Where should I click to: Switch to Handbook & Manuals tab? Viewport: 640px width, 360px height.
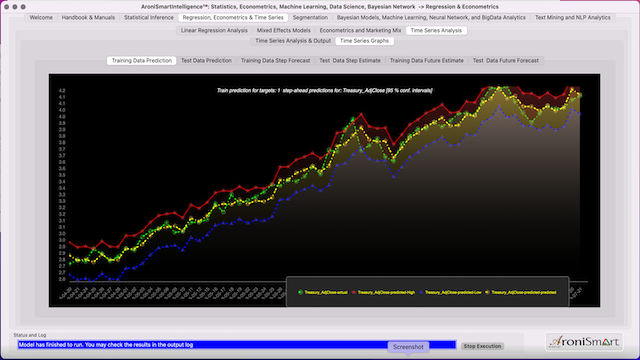click(x=88, y=18)
